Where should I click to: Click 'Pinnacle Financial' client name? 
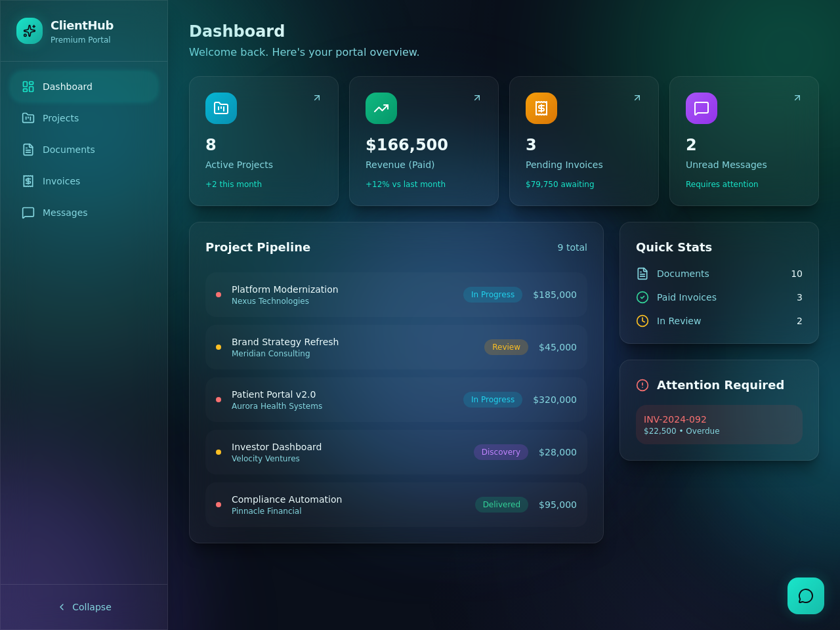coord(266,511)
